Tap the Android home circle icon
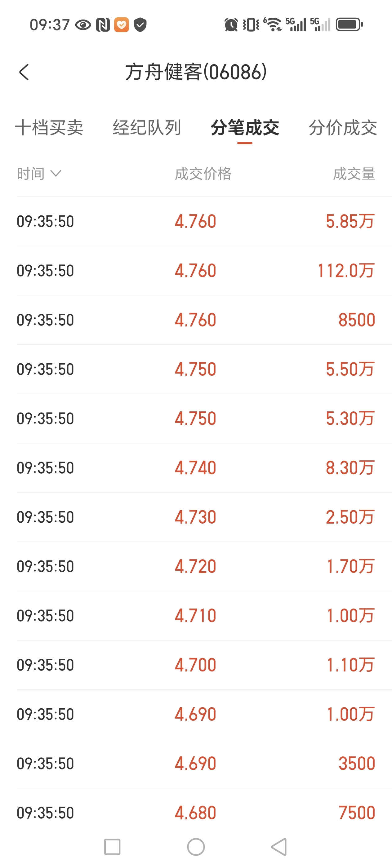Screen dimensions: 392x868 point(196,847)
